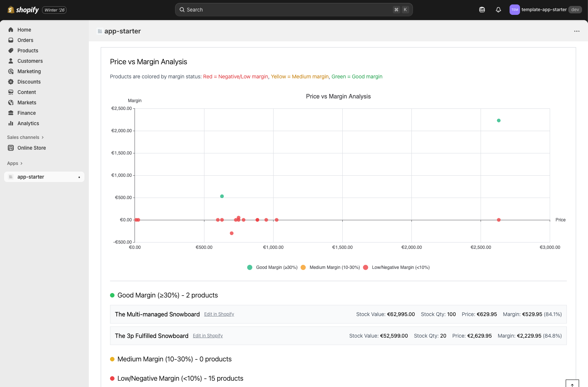
Task: Toggle Medium Margin legend series
Action: (330, 267)
